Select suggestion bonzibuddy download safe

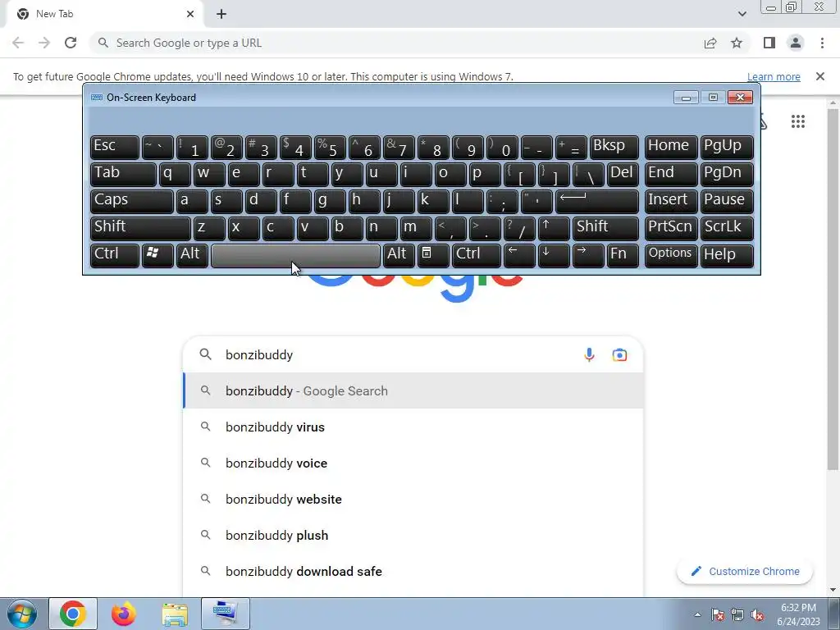click(x=413, y=571)
